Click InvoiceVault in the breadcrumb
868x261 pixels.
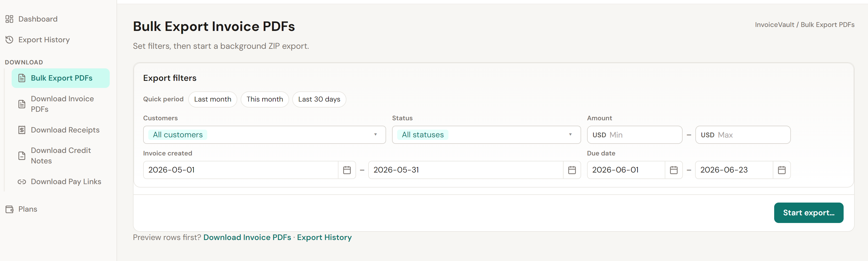774,25
